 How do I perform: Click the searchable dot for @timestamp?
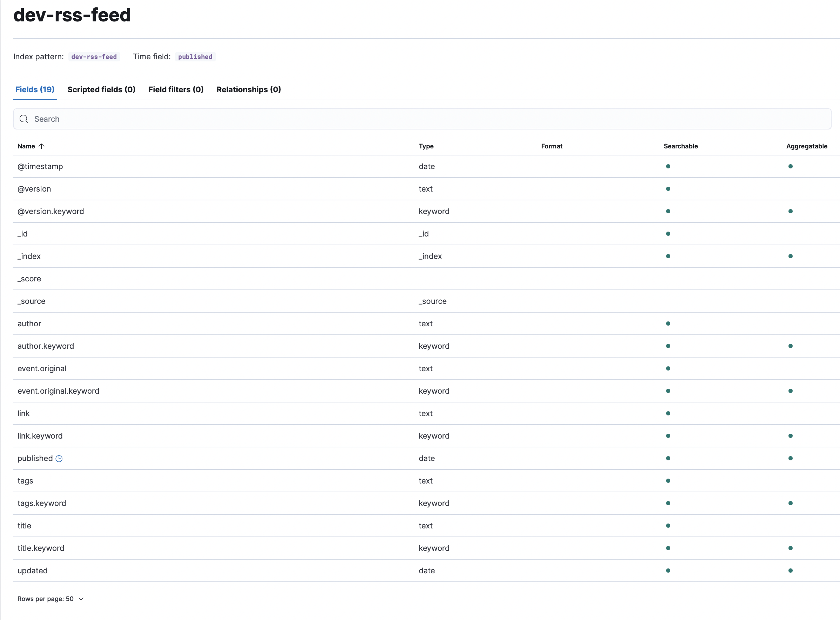pyautogui.click(x=668, y=166)
